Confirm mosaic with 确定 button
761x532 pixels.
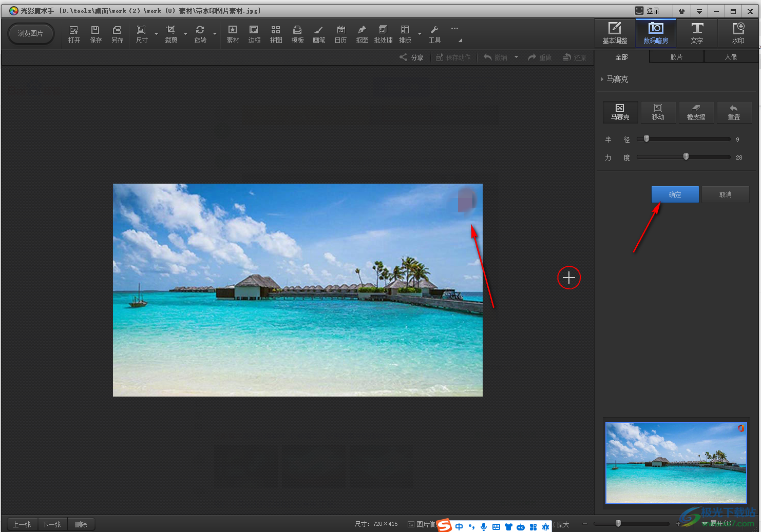pyautogui.click(x=675, y=194)
